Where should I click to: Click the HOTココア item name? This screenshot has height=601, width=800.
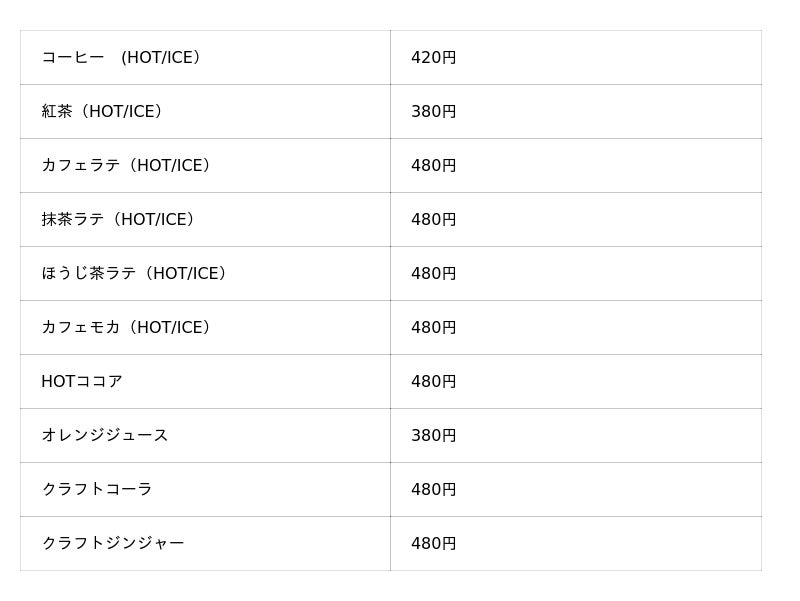(x=82, y=382)
